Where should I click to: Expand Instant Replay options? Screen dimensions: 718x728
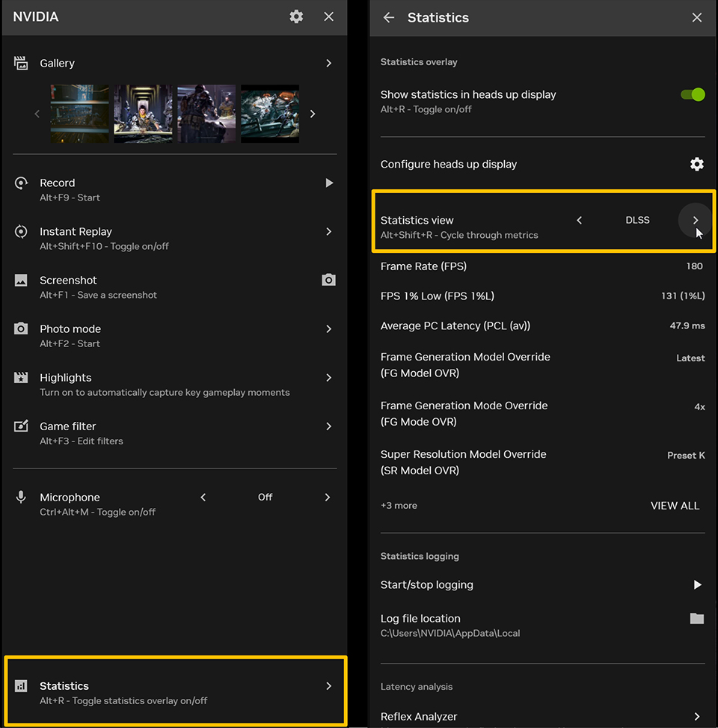[328, 232]
